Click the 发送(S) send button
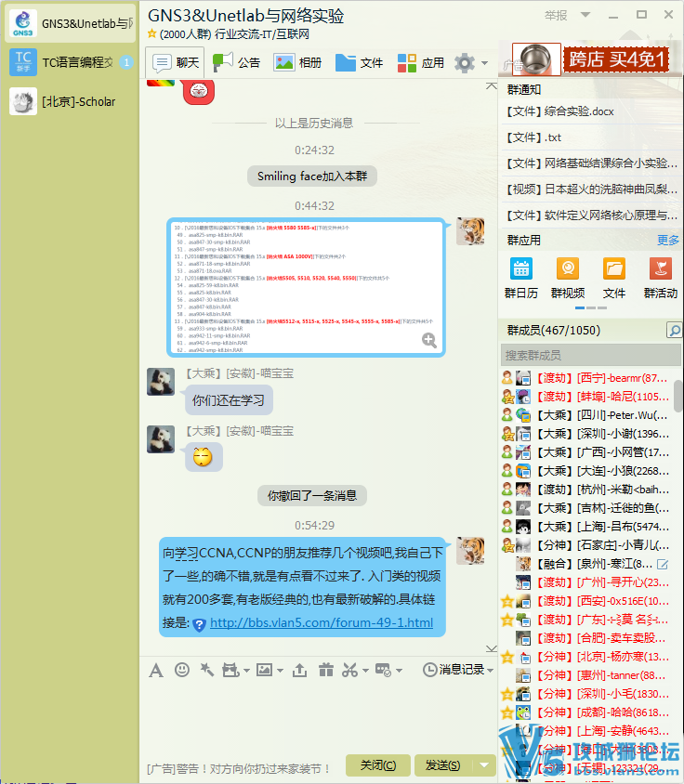Image resolution: width=684 pixels, height=784 pixels. [x=441, y=765]
